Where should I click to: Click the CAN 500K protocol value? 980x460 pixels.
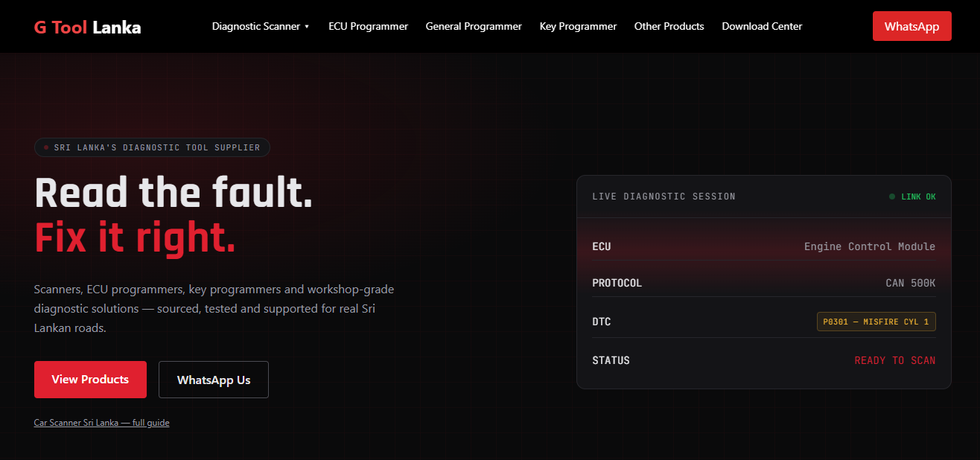(x=910, y=283)
